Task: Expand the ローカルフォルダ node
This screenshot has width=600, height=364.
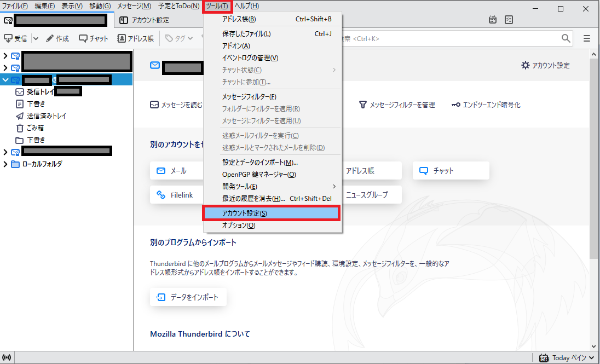Action: (5, 164)
